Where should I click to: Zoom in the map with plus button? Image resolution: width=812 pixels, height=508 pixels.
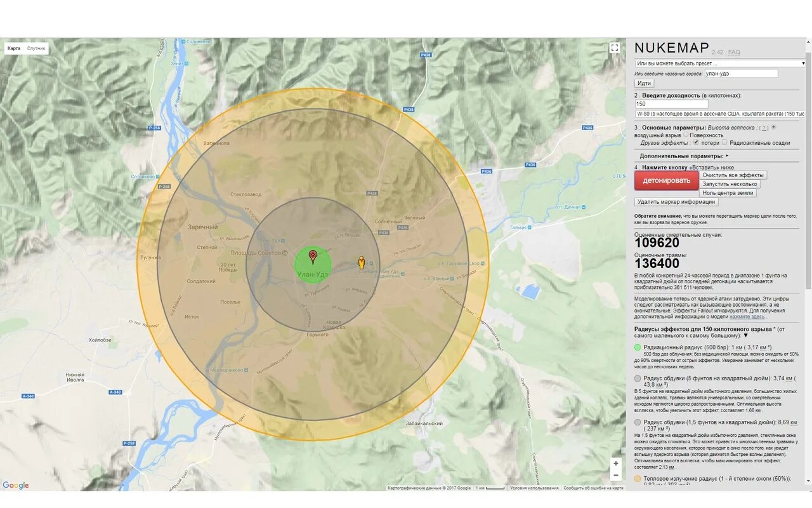615,464
